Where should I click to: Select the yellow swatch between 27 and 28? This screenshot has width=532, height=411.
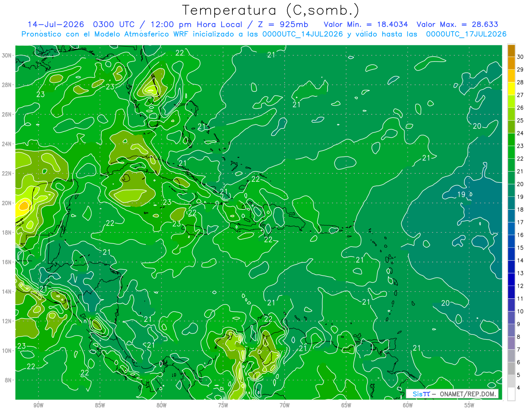pyautogui.click(x=511, y=89)
